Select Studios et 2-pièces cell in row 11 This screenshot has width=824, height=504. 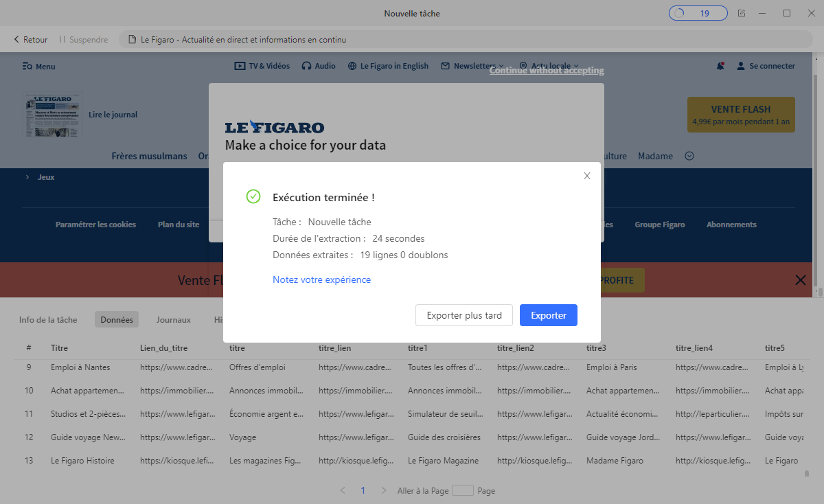coord(88,414)
